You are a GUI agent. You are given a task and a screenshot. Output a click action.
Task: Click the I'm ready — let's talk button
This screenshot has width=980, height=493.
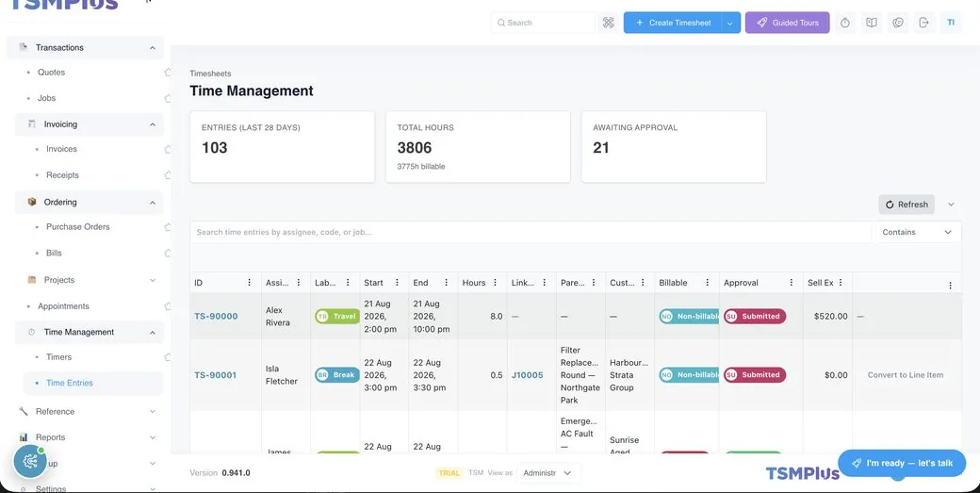[902, 463]
